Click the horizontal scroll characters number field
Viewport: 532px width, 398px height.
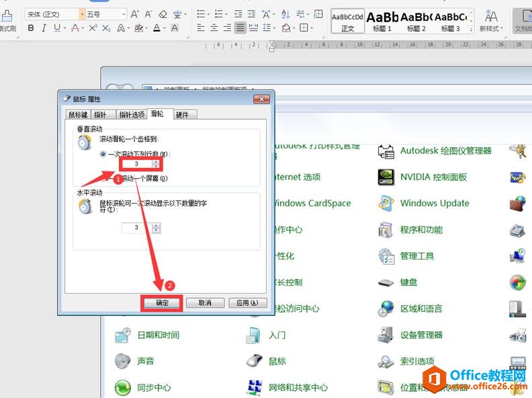(137, 228)
